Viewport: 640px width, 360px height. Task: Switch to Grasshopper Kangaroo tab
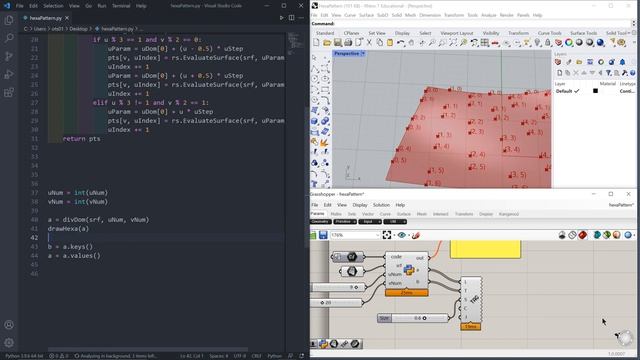point(509,214)
